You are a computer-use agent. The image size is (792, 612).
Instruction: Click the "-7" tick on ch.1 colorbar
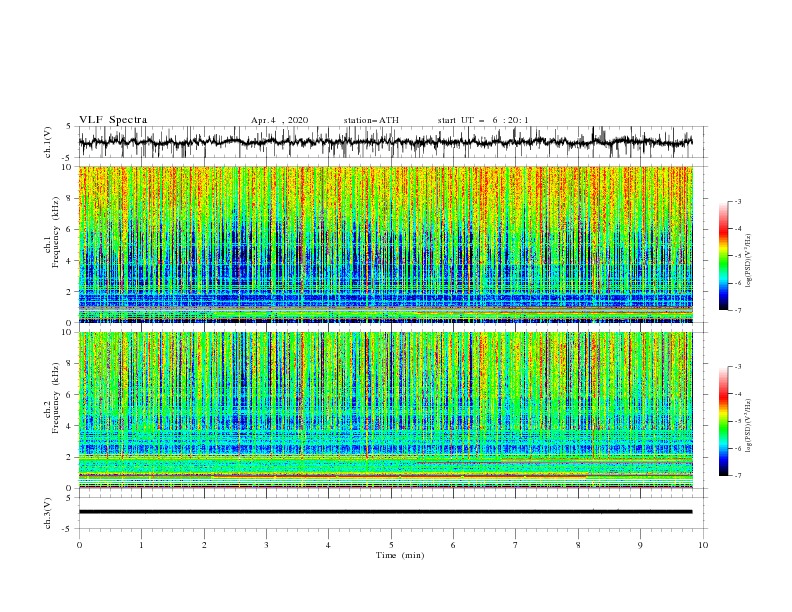pos(738,310)
